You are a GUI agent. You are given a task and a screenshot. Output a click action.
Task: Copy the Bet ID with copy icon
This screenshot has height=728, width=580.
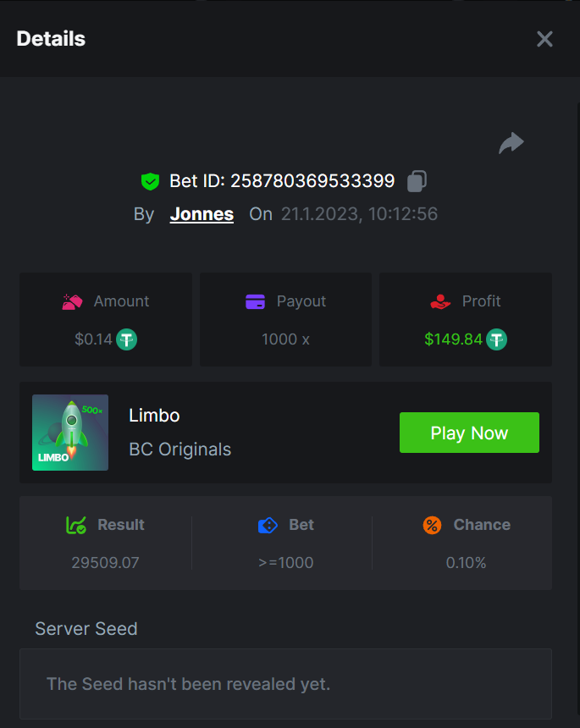click(x=417, y=180)
